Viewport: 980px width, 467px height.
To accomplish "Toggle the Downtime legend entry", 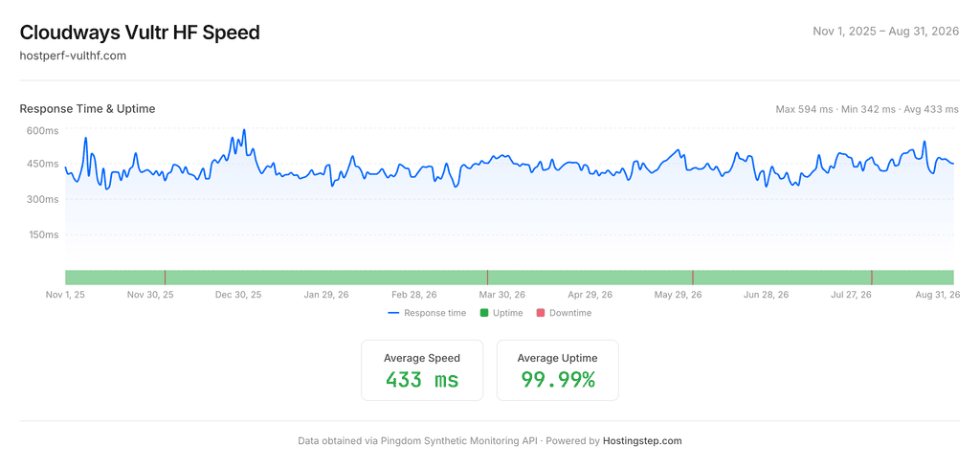I will (x=564, y=313).
